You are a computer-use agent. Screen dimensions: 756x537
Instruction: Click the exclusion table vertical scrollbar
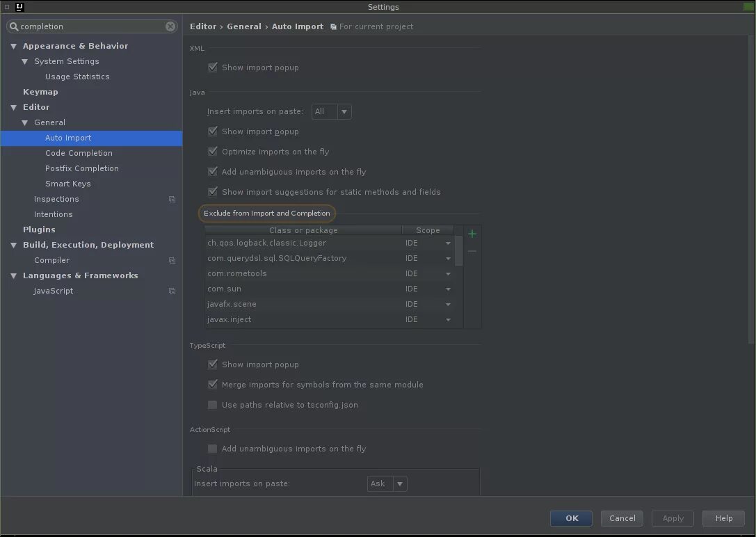458,250
